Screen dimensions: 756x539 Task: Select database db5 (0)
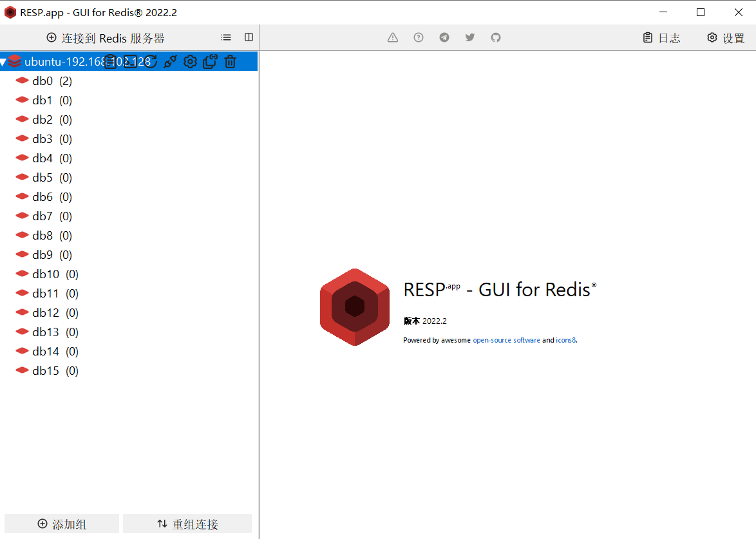[129, 178]
